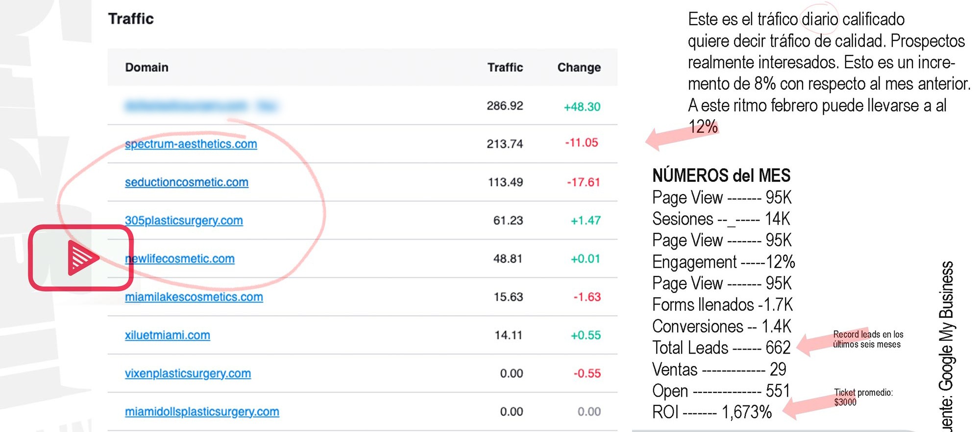Click the blurred top domain entry

[x=201, y=106]
